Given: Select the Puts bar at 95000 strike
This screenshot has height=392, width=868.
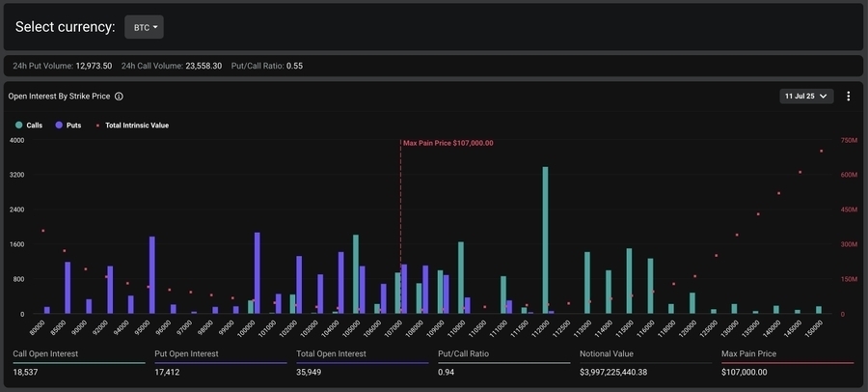Looking at the screenshot, I should coord(152,275).
